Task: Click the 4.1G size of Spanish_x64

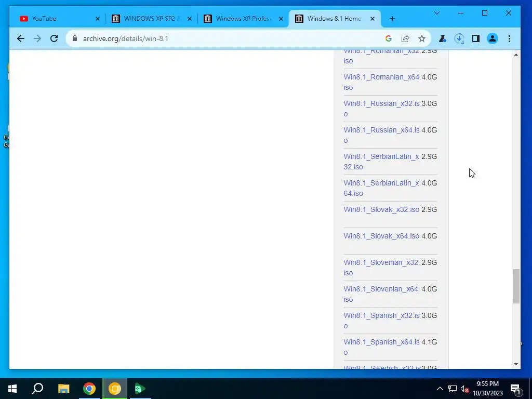Action: 429,342
